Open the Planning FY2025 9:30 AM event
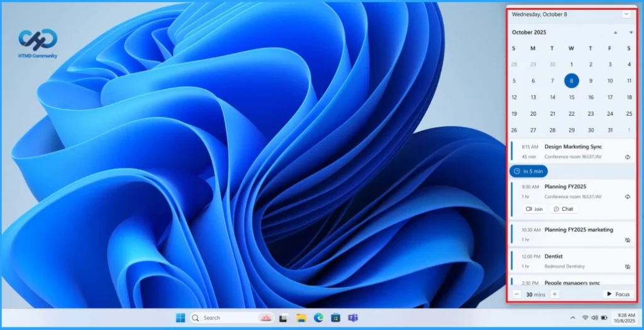The width and height of the screenshot is (644, 330). point(572,199)
